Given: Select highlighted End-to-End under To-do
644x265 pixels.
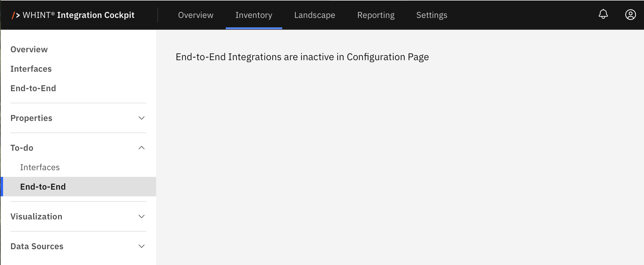Looking at the screenshot, I should 43,187.
